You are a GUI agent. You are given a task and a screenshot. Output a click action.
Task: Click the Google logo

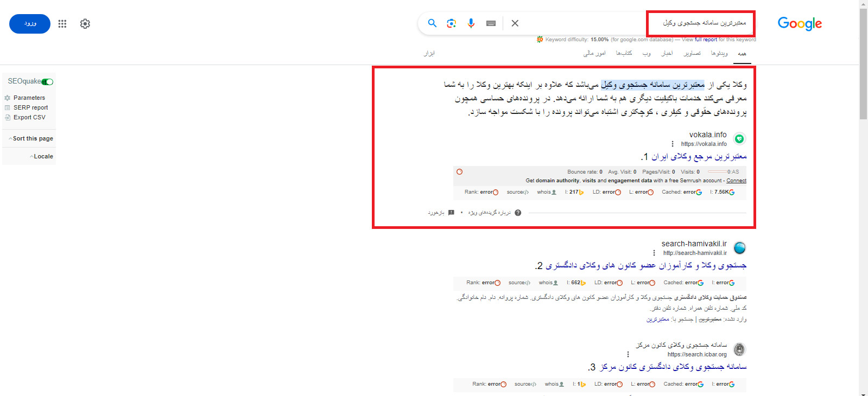coord(800,24)
